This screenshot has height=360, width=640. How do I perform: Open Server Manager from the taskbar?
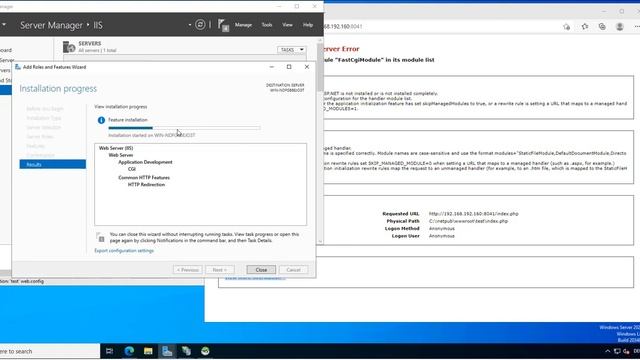tap(167, 351)
